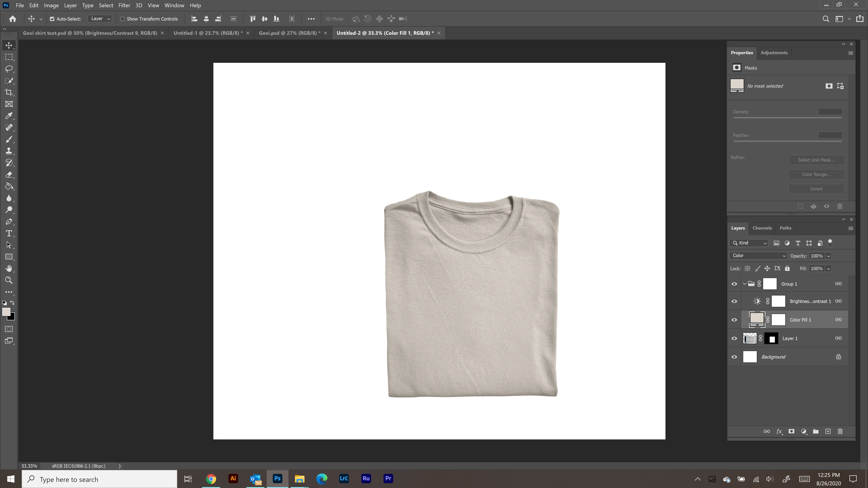The height and width of the screenshot is (488, 868).
Task: Switch to the Adjustments panel tab
Action: tap(774, 53)
